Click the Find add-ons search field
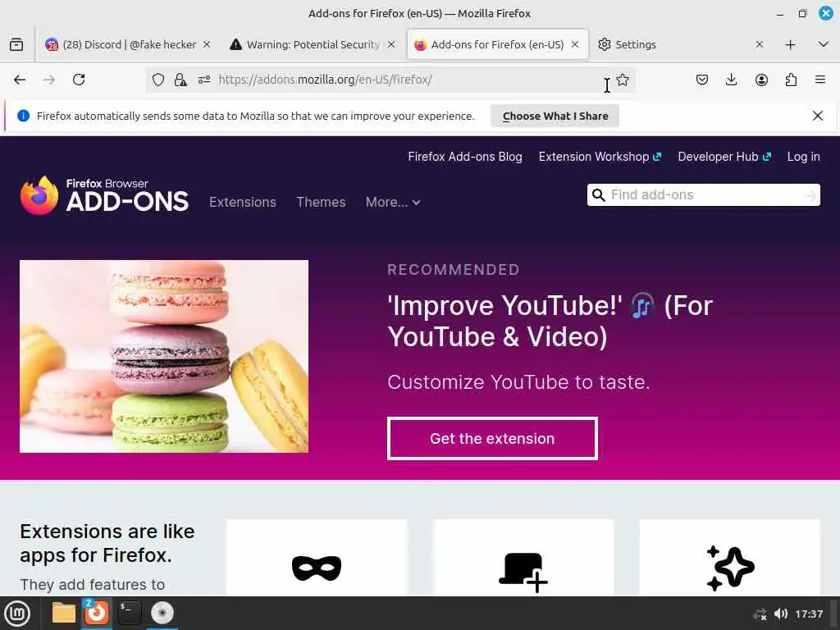Image resolution: width=840 pixels, height=630 pixels. point(705,195)
